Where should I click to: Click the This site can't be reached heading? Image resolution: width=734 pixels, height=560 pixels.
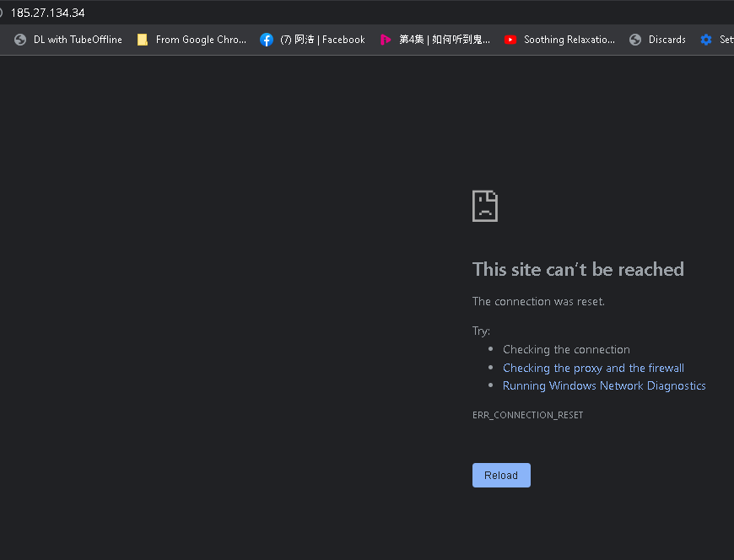pos(578,269)
